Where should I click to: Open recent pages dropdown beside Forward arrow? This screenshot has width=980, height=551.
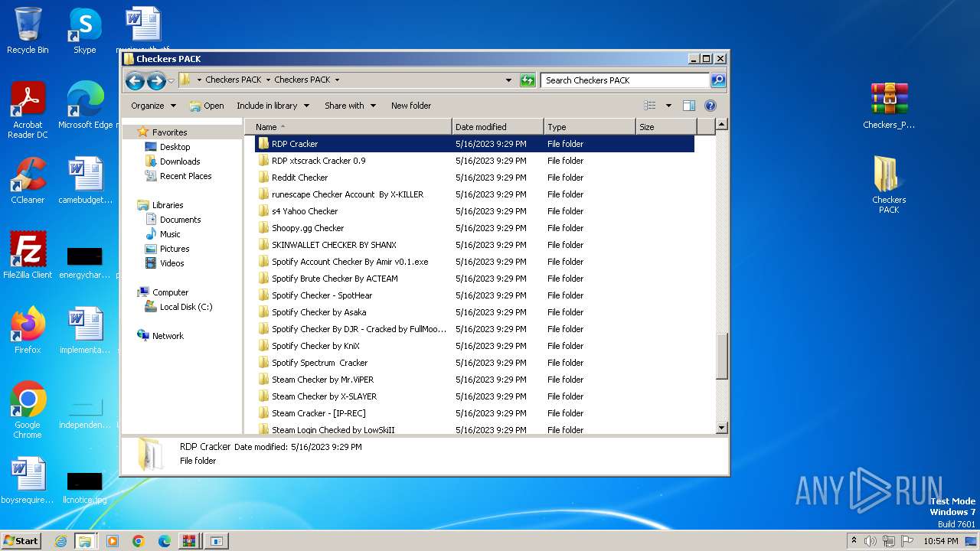point(171,80)
